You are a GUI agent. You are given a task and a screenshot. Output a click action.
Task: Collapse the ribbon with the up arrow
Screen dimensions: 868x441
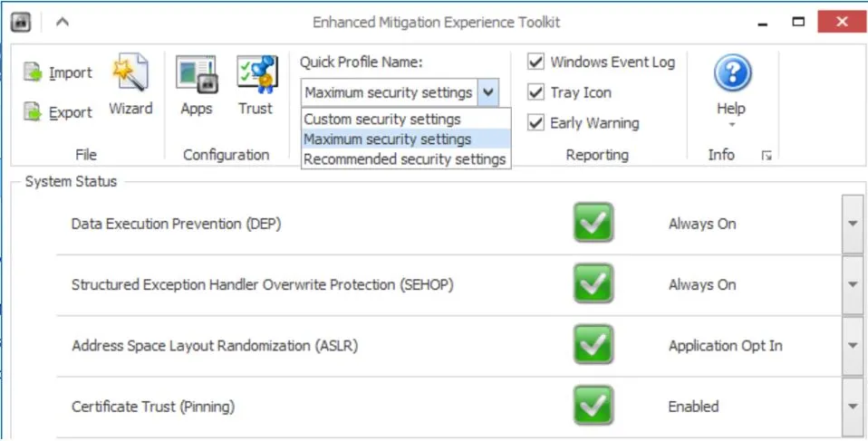coord(63,22)
